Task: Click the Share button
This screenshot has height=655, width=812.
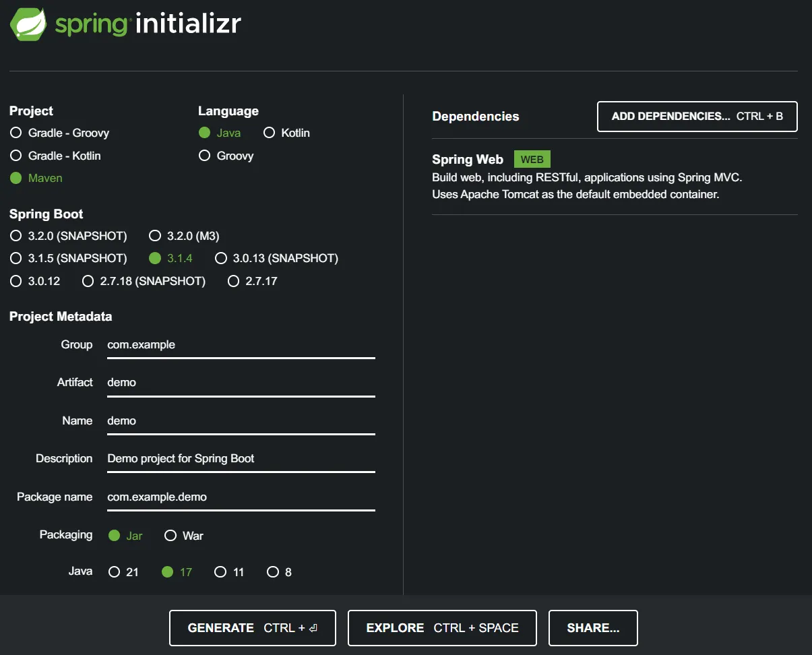Action: (592, 627)
